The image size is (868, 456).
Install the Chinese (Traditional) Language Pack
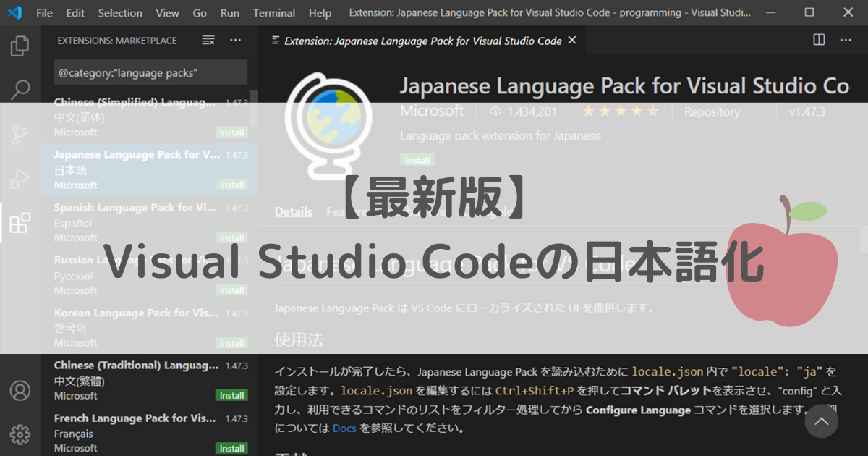231,395
